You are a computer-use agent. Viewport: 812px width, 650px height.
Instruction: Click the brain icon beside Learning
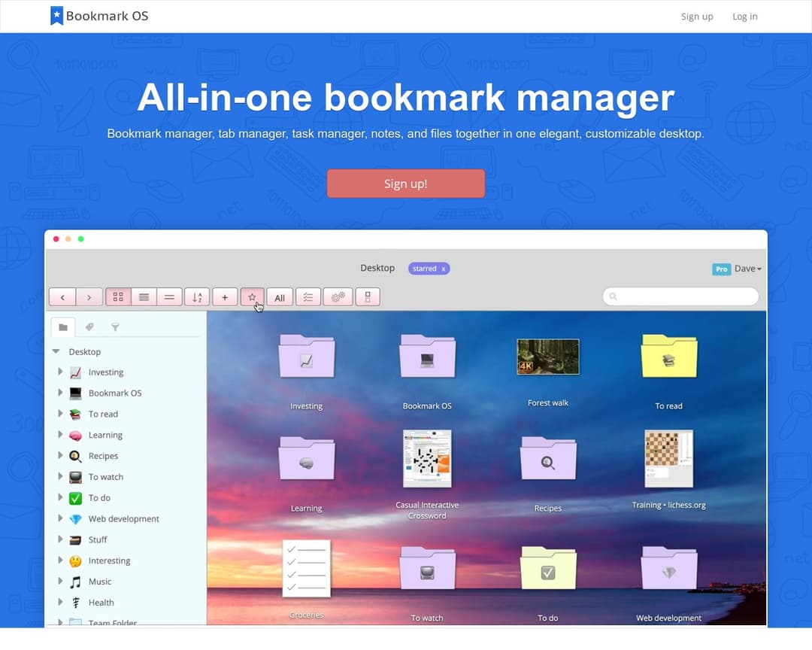pyautogui.click(x=76, y=436)
